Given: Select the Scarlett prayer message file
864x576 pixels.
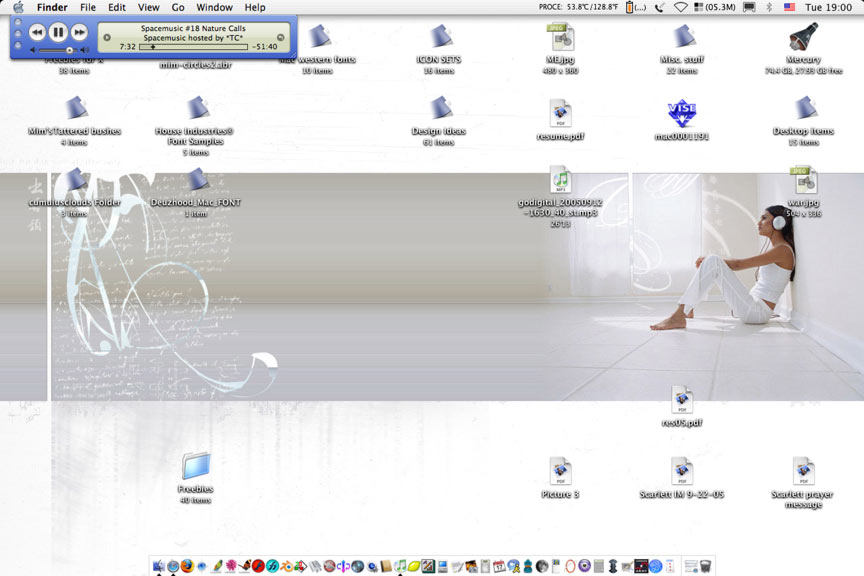Looking at the screenshot, I should pos(803,471).
